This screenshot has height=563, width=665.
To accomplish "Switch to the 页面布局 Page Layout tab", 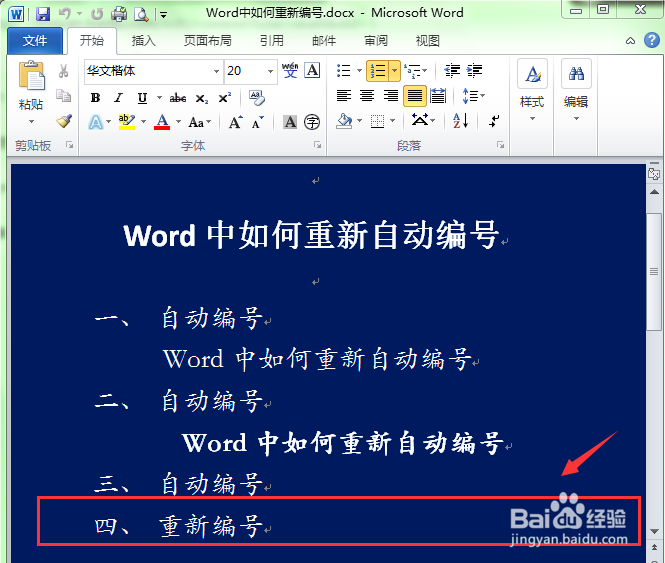I will point(207,41).
